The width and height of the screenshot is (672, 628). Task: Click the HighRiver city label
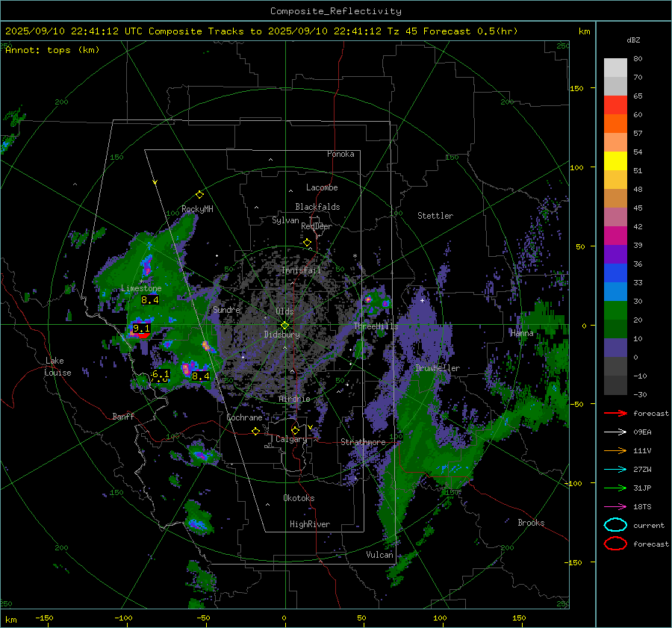click(310, 524)
